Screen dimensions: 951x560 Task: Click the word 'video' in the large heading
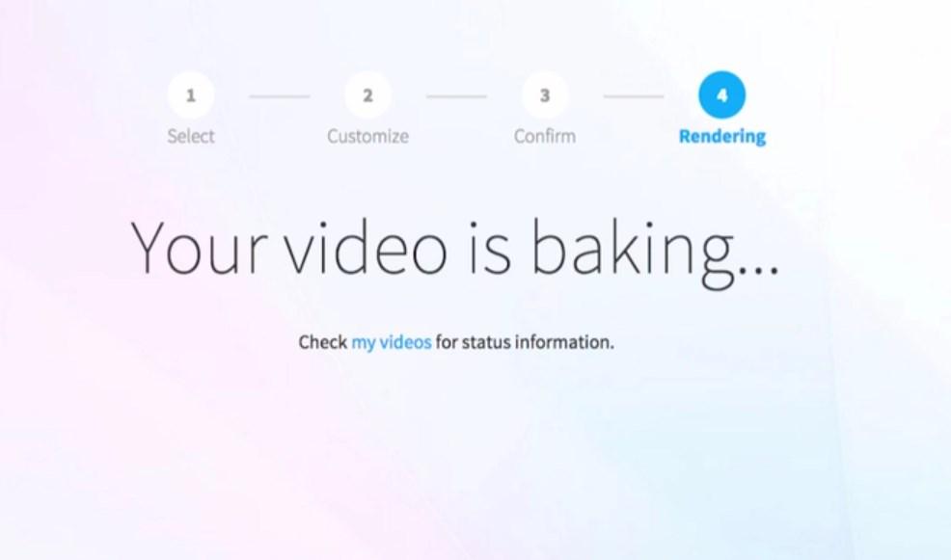tap(367, 248)
